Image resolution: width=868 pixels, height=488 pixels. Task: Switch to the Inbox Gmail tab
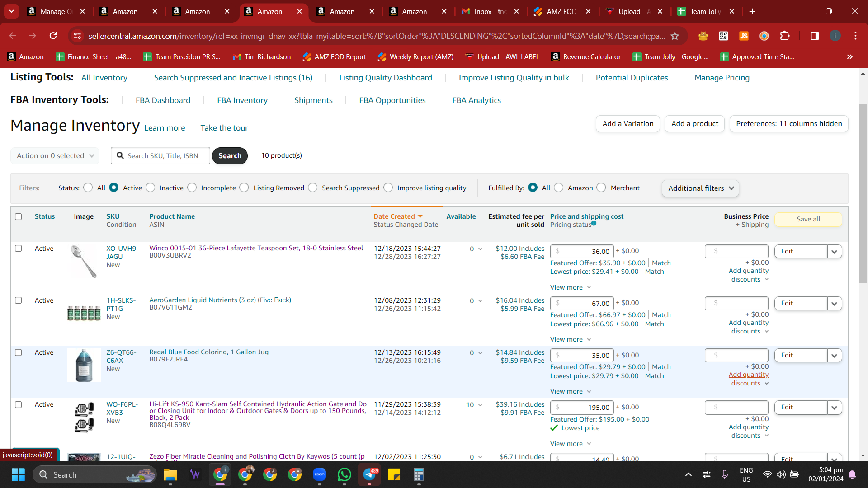coord(490,11)
